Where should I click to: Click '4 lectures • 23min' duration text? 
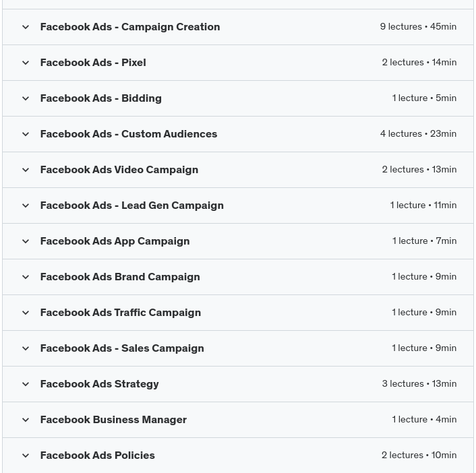click(418, 134)
